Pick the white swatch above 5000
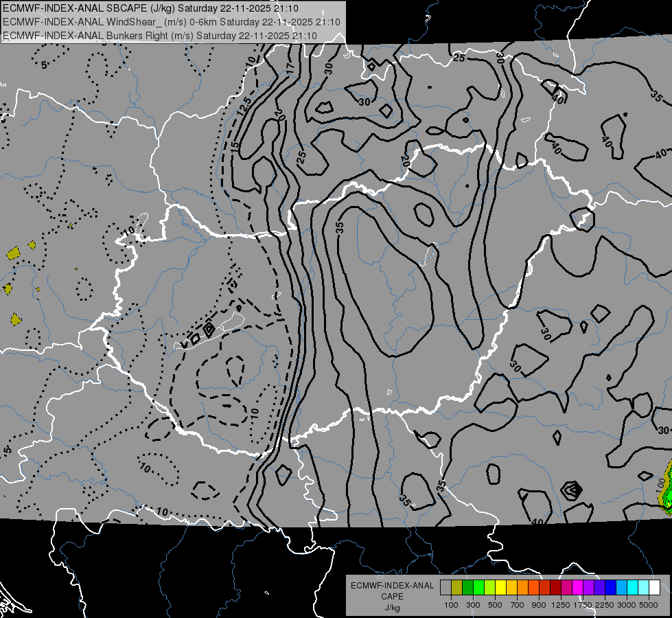Viewport: 672px width, 618px height. click(654, 587)
